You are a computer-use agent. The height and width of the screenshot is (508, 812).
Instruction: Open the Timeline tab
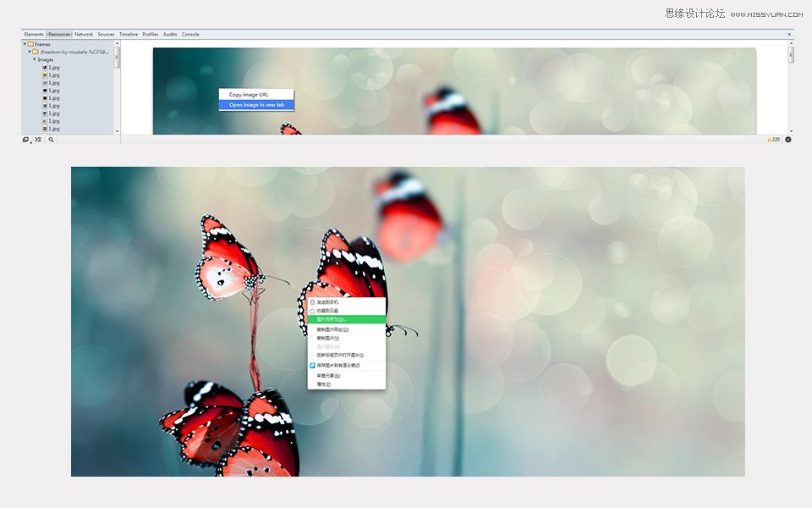[x=129, y=34]
